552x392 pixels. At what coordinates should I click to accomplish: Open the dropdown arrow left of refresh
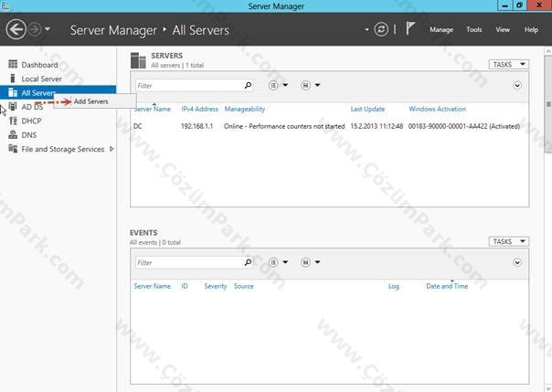tap(366, 29)
